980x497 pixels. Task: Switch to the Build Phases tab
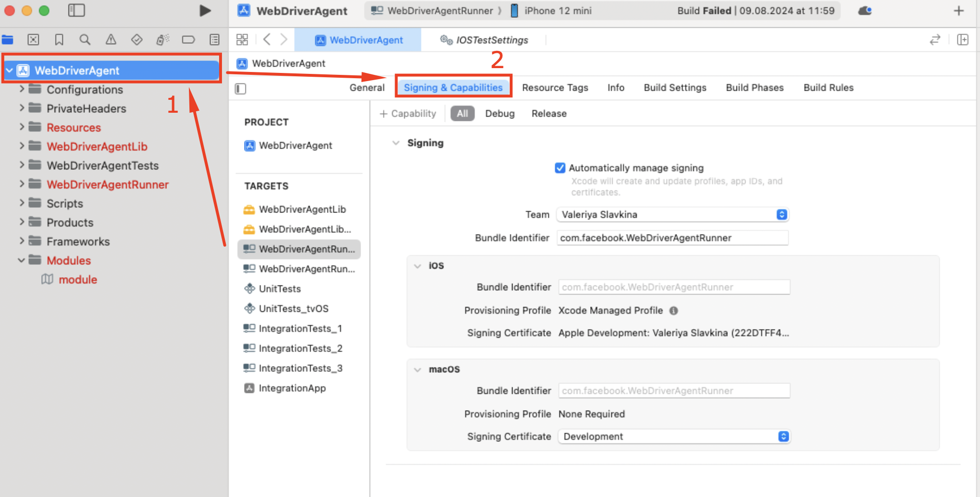click(755, 88)
